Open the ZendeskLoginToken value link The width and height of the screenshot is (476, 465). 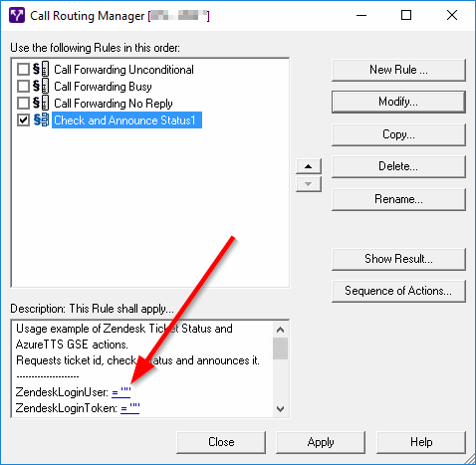tap(130, 408)
